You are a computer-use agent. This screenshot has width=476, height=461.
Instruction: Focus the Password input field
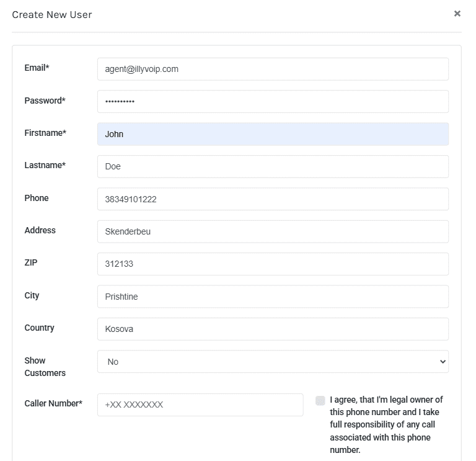click(273, 102)
